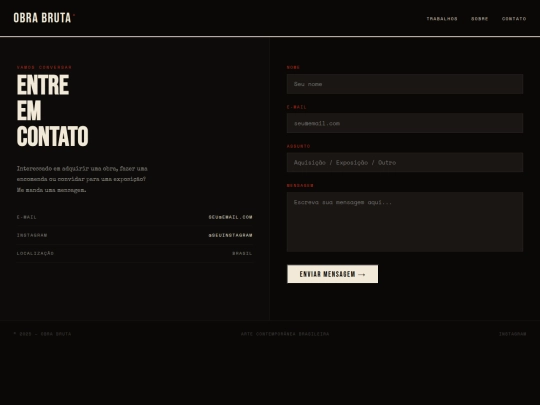The width and height of the screenshot is (540, 405).
Task: Click the Instagram label in the contact list
Action: click(x=32, y=235)
